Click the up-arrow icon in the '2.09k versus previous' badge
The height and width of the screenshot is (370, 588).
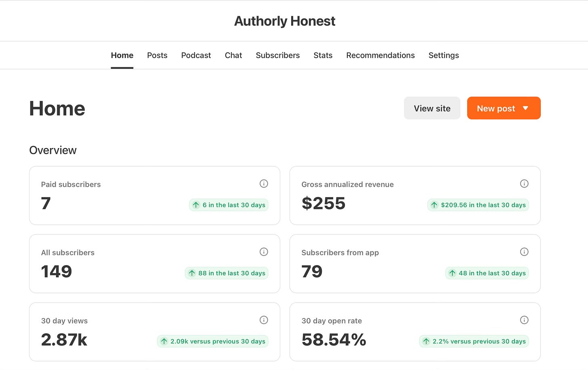(164, 341)
